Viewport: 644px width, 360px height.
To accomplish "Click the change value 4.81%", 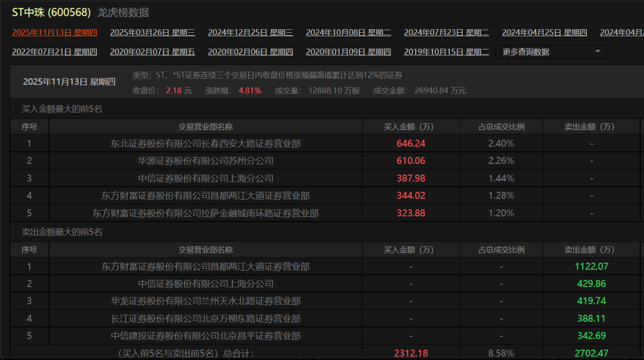I will pyautogui.click(x=250, y=91).
